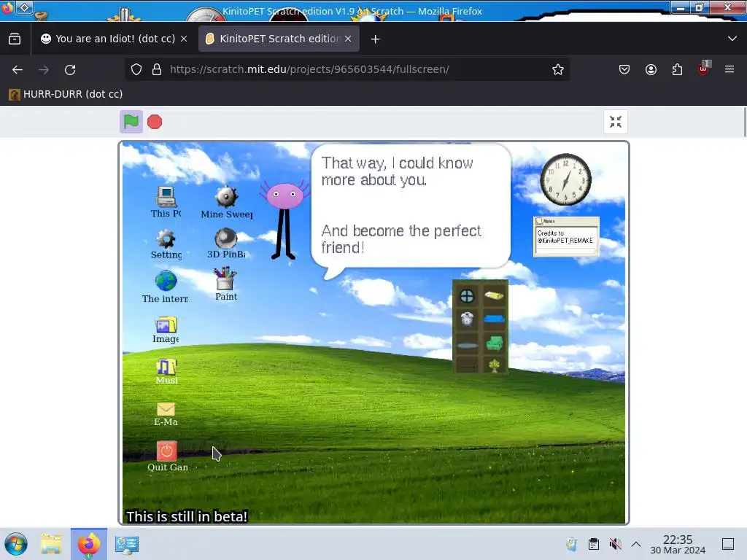Open a new browser tab
Viewport: 747px width, 560px height.
tap(376, 39)
